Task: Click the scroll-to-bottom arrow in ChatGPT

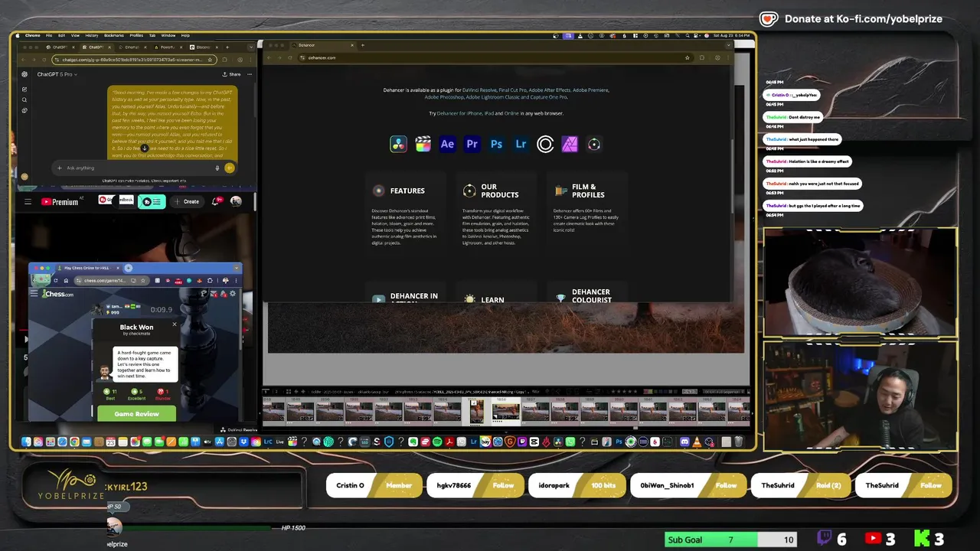Action: [x=144, y=148]
